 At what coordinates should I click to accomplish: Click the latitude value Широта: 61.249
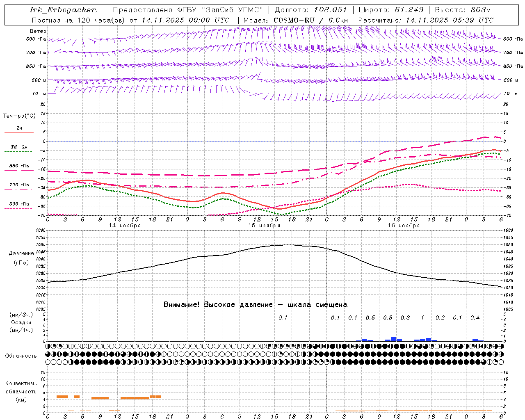coord(391,10)
